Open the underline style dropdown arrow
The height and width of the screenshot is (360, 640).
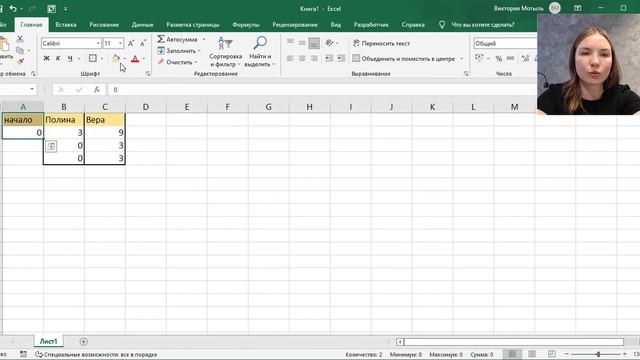click(79, 59)
